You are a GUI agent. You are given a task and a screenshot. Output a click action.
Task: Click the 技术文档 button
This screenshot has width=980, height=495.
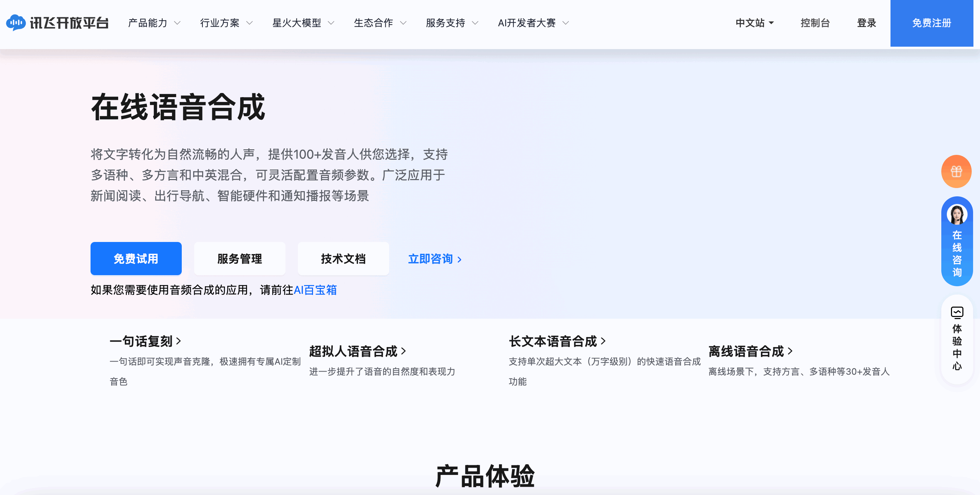pyautogui.click(x=343, y=258)
